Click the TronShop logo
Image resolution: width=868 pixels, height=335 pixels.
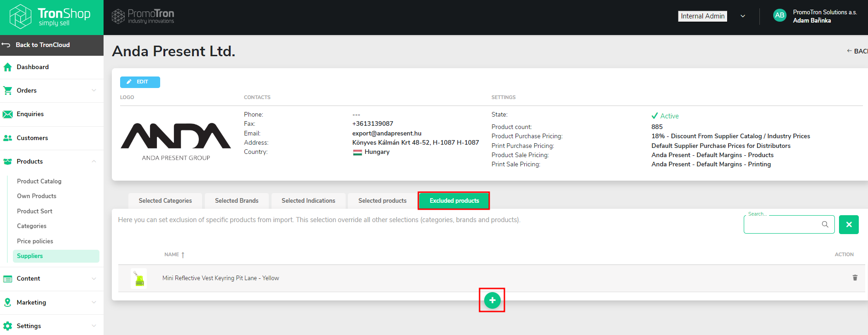(x=50, y=17)
